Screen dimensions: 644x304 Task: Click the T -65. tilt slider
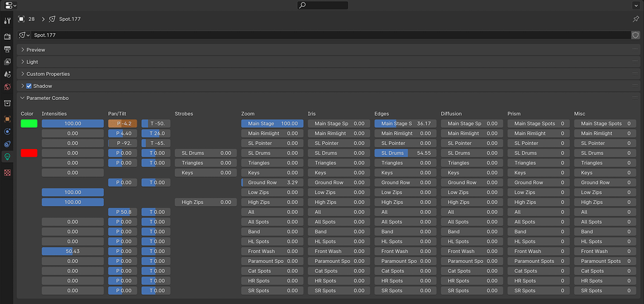point(156,143)
